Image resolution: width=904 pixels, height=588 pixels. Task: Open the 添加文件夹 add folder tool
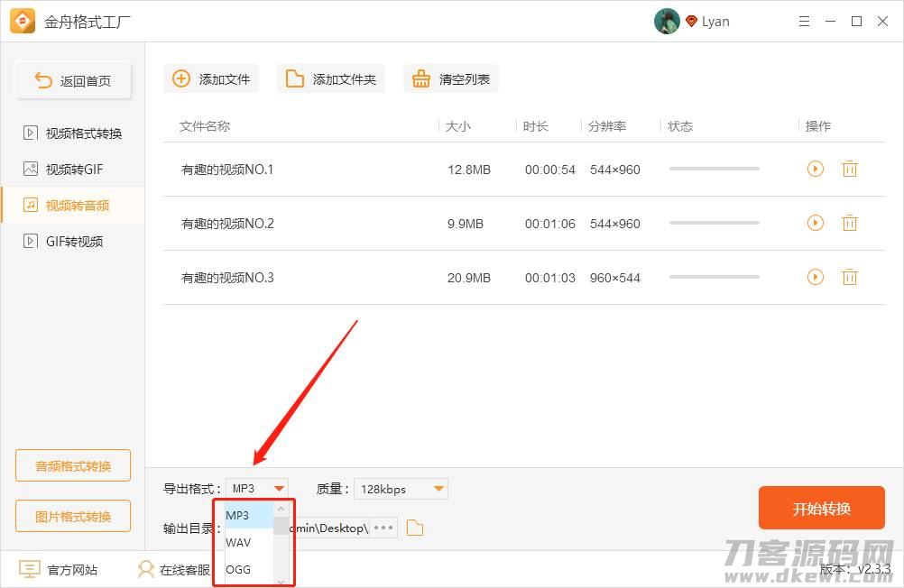click(294, 78)
